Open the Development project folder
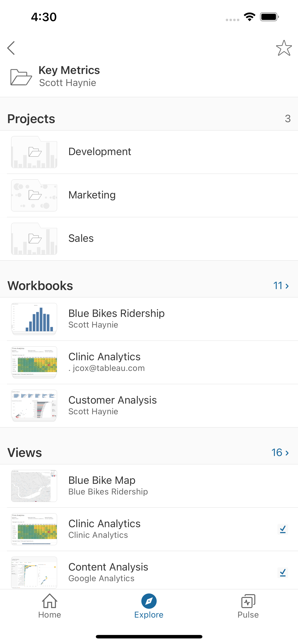Image resolution: width=298 pixels, height=644 pixels. [x=100, y=152]
